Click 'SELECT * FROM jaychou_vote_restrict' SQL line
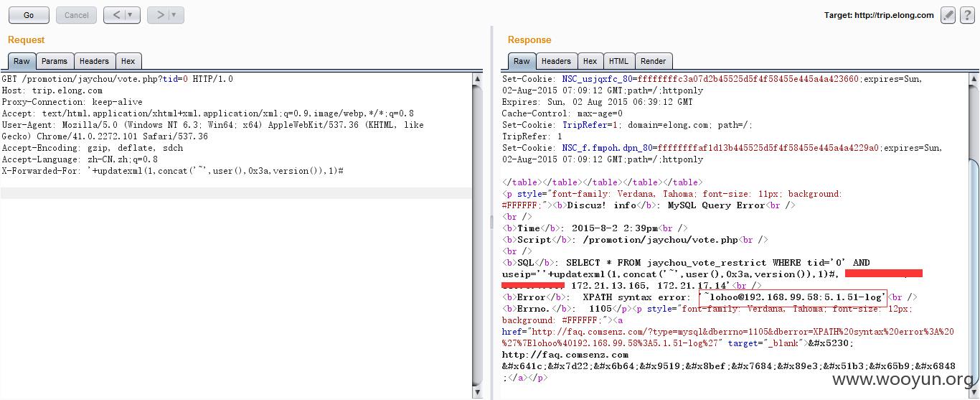Screen dimensions: 980x400 click(x=686, y=263)
